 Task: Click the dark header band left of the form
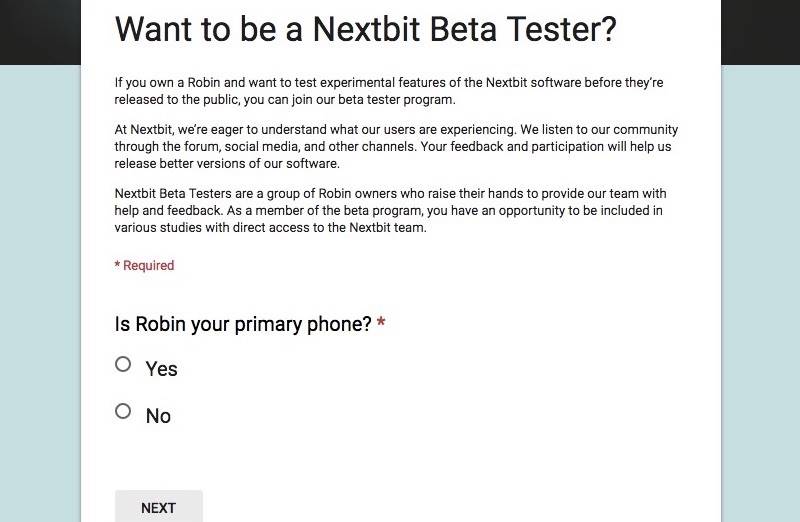point(40,30)
